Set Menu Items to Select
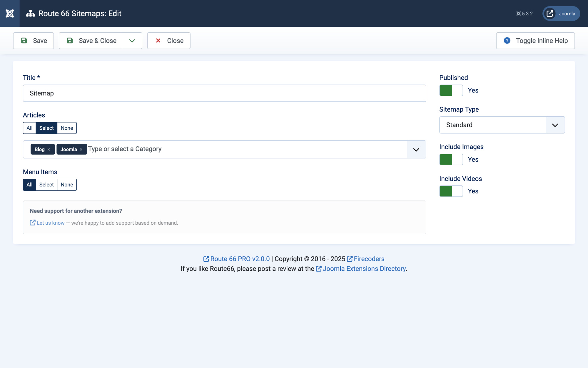The image size is (588, 368). [x=46, y=185]
